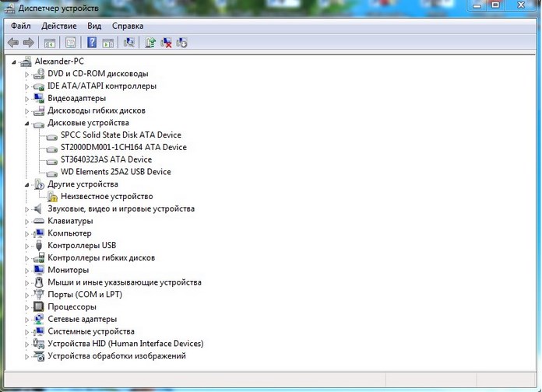Image resolution: width=542 pixels, height=392 pixels.
Task: Click the SPCC Solid State Disk icon
Action: [x=52, y=136]
